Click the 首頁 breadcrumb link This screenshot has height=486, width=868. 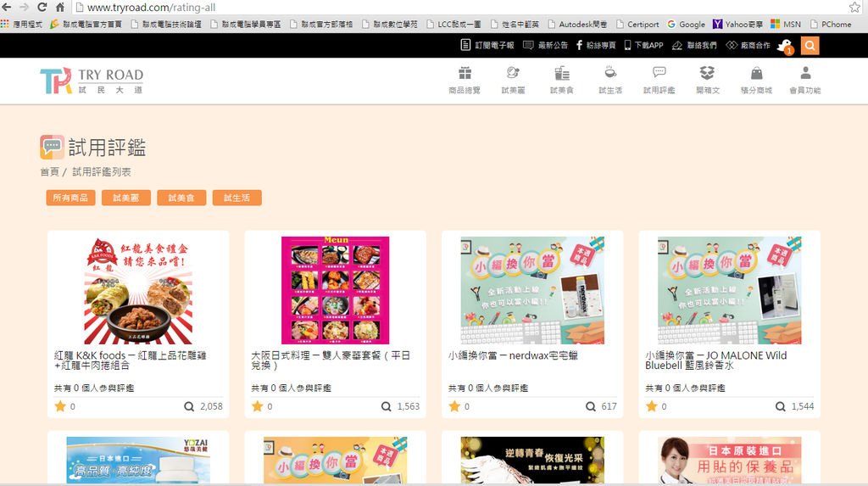(x=49, y=172)
